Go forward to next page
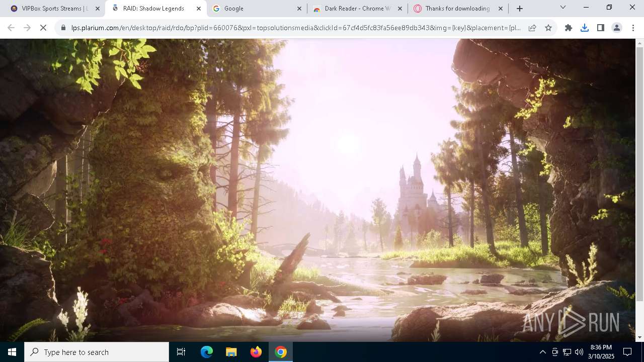This screenshot has height=362, width=644. 27,28
